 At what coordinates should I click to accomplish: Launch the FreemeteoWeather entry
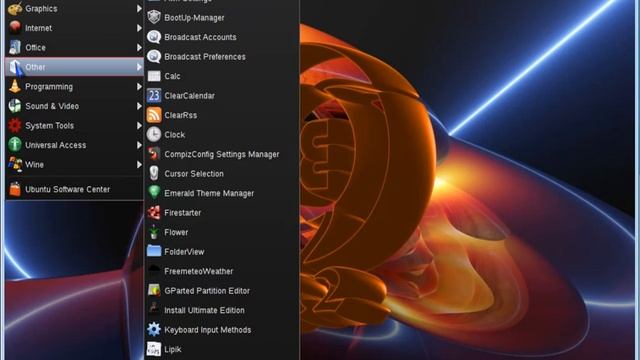tap(222, 271)
